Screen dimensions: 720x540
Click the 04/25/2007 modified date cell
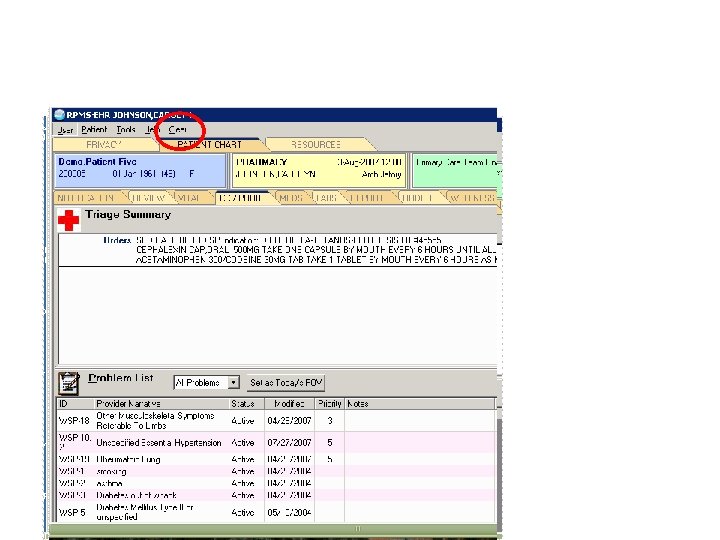289,421
